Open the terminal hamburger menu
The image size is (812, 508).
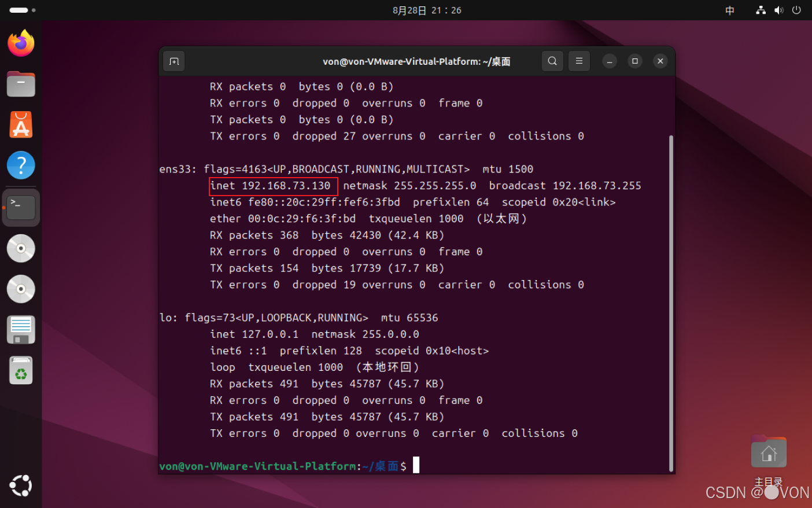579,61
